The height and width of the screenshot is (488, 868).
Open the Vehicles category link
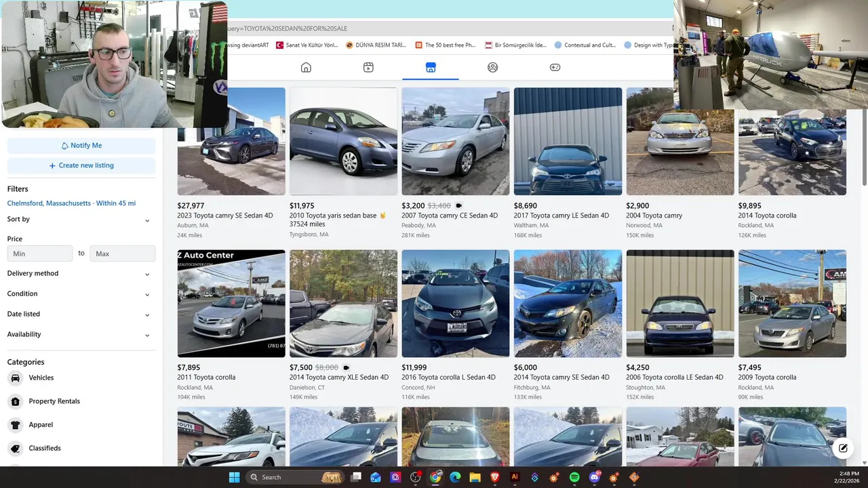tap(41, 378)
